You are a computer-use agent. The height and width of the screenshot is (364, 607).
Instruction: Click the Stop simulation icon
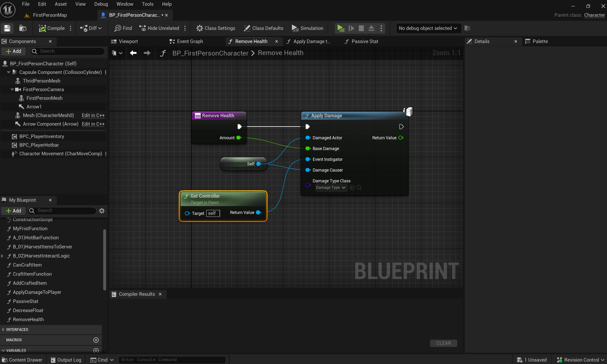(x=361, y=28)
